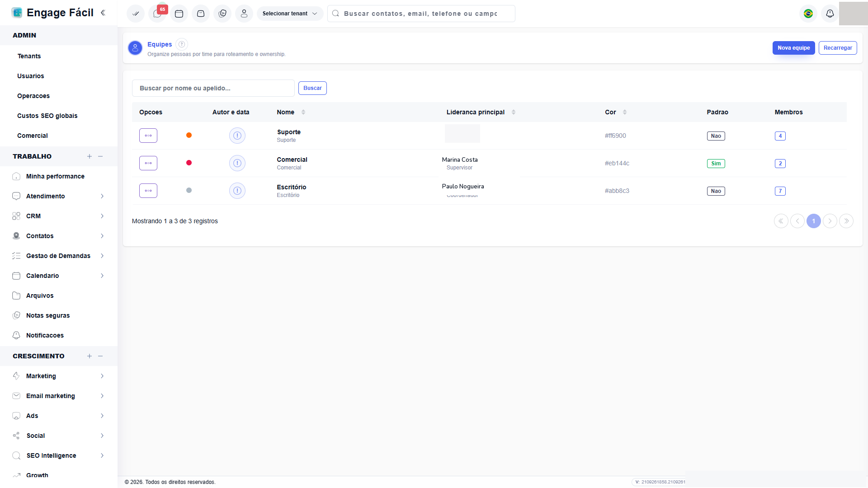Click the help question mark next to Equipes
The height and width of the screenshot is (488, 868).
click(x=182, y=44)
